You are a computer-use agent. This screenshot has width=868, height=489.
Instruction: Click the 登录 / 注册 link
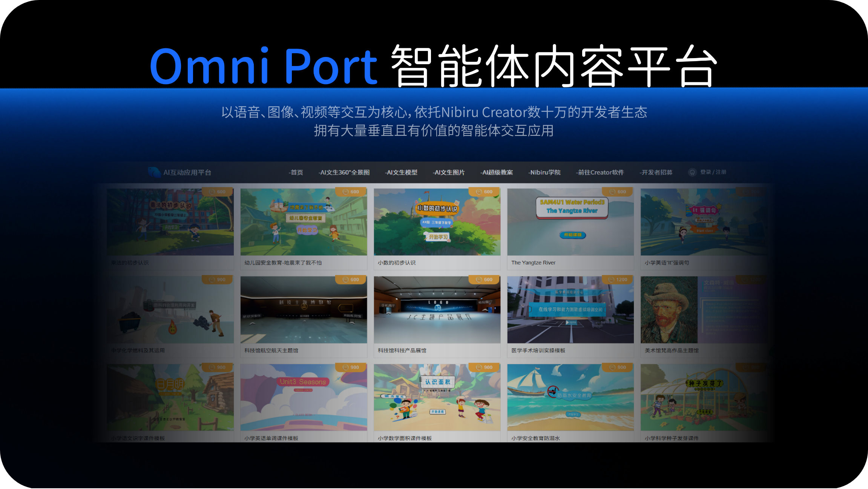point(713,172)
